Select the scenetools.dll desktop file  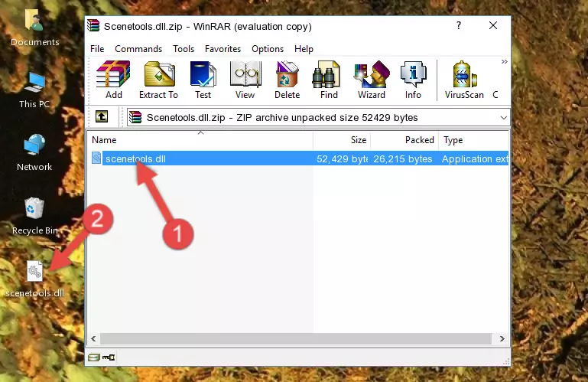[34, 279]
